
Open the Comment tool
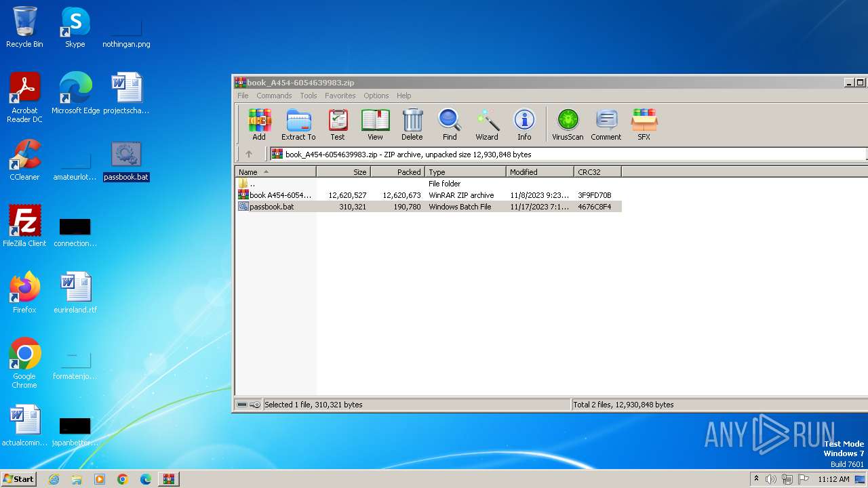606,125
